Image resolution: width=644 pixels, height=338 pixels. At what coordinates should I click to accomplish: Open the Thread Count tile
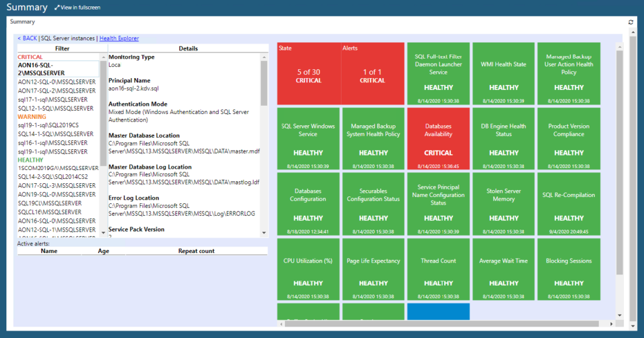click(x=438, y=269)
